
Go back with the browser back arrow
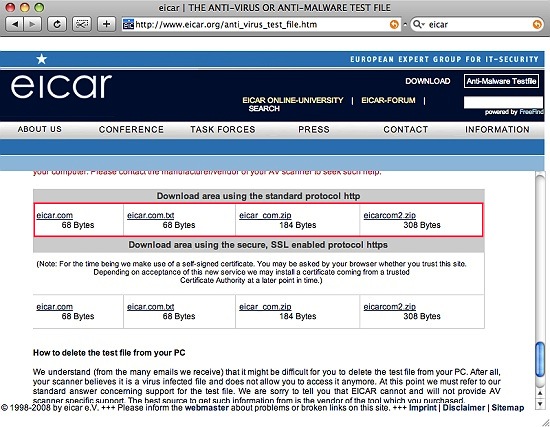tap(15, 25)
